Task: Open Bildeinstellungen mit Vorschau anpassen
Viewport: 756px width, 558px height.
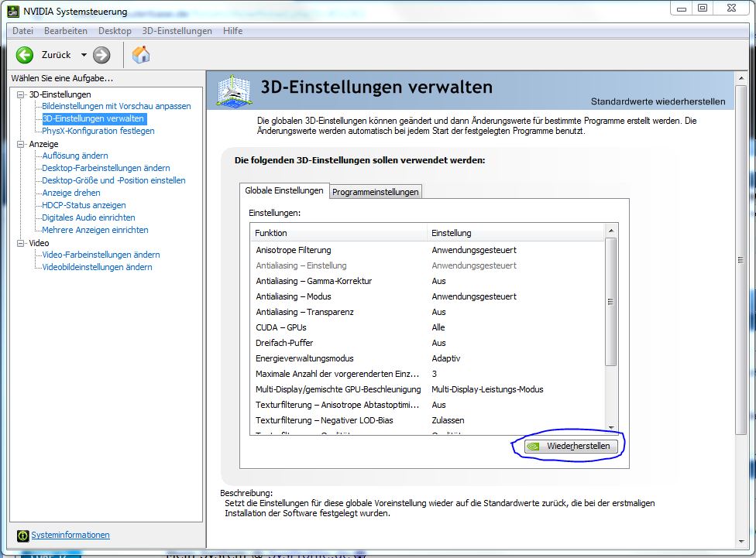Action: (x=116, y=106)
